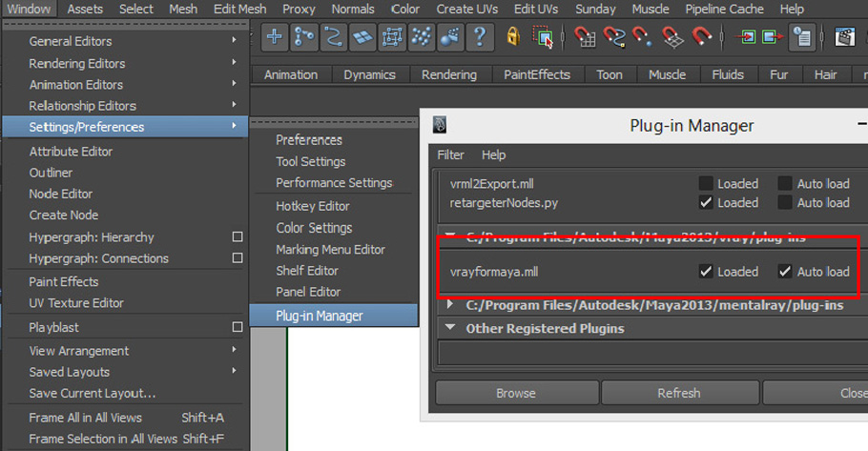Click the highlight selection mode icon

(x=543, y=37)
